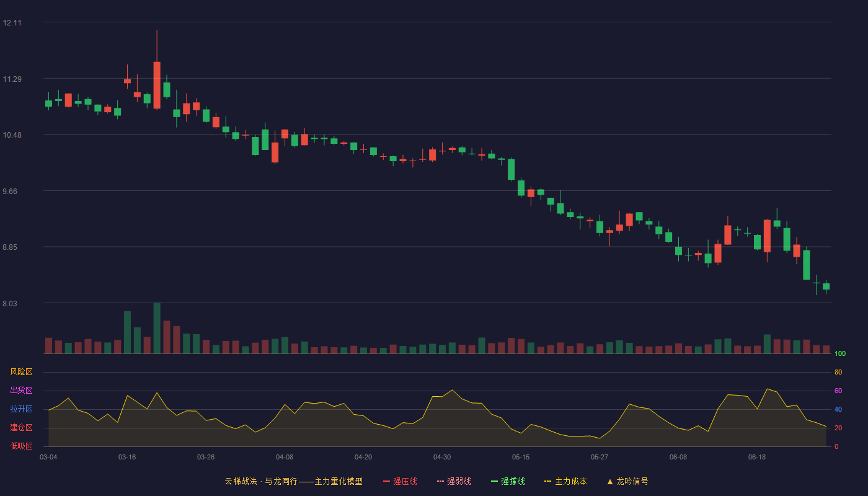Click the 40 indicator scale label
868x496 pixels.
(838, 410)
